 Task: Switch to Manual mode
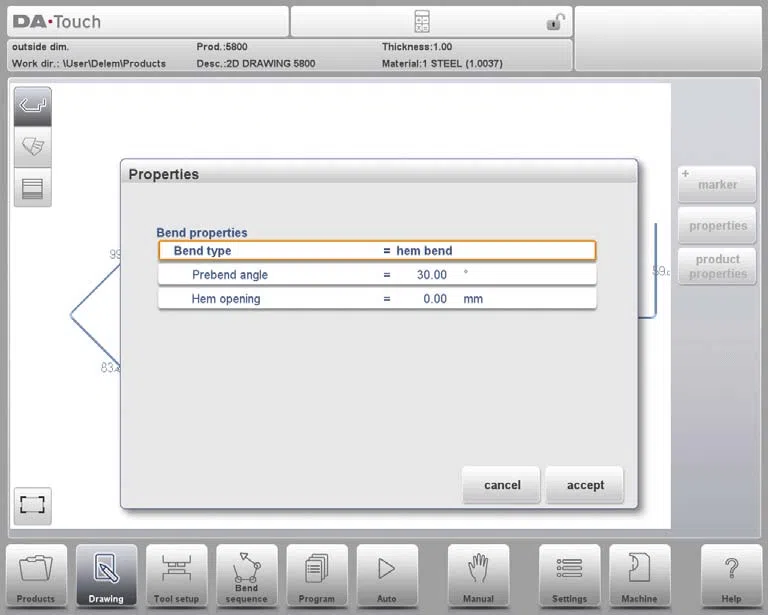pos(479,576)
